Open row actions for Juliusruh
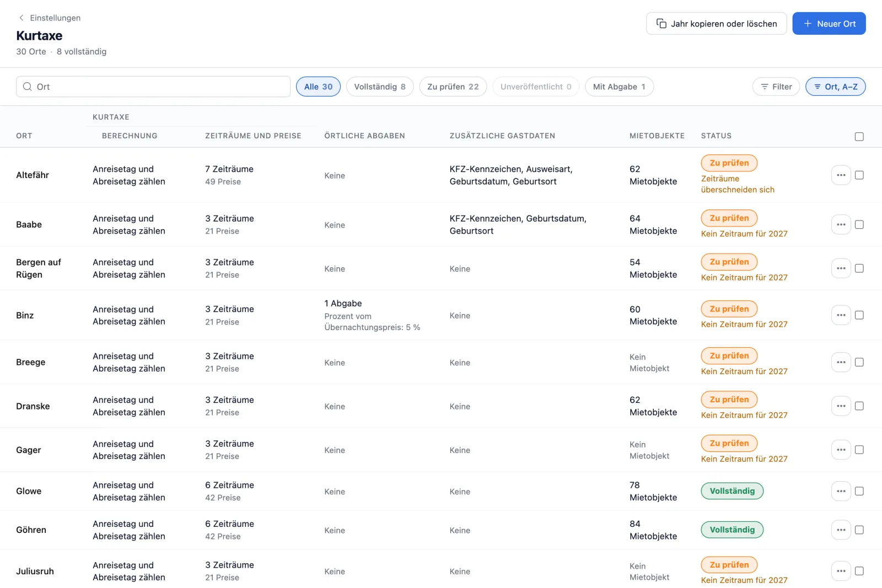The image size is (882, 588). click(x=841, y=571)
